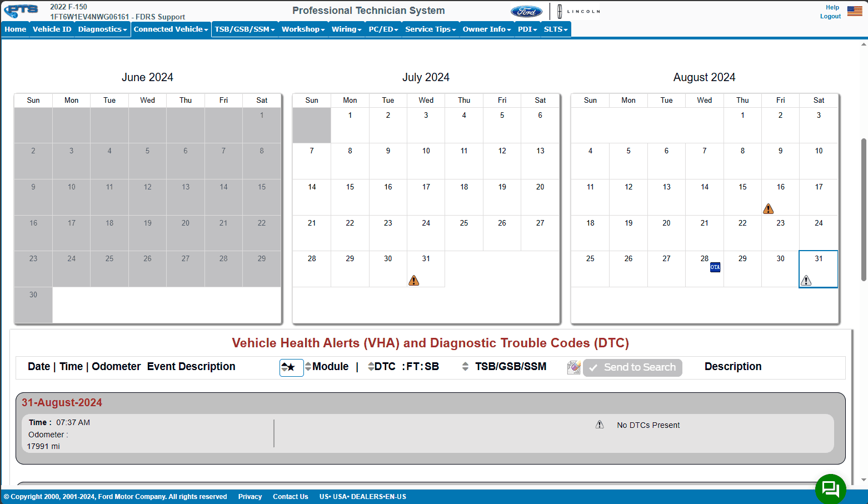Click the Ford oval logo
The height and width of the screenshot is (504, 868).
[x=526, y=12]
